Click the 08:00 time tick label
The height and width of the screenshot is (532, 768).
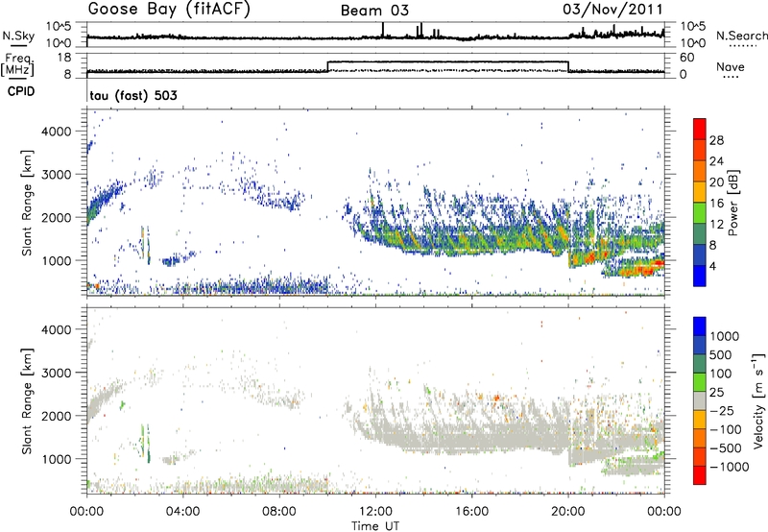coord(278,512)
